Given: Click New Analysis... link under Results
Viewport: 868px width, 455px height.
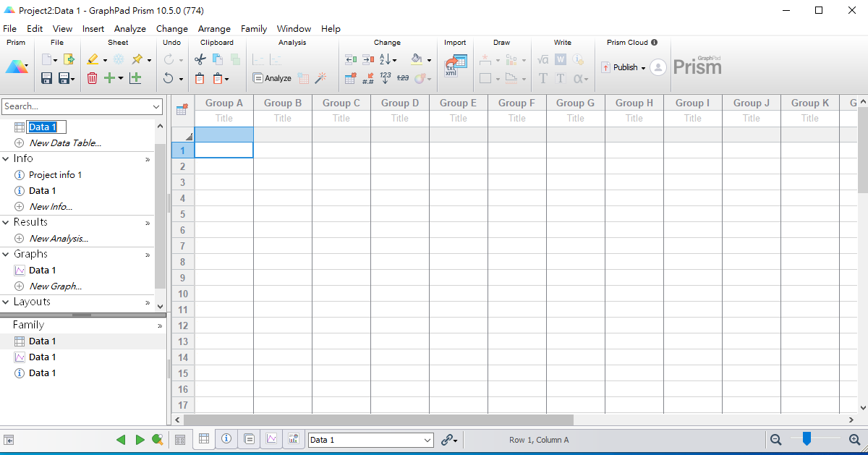Looking at the screenshot, I should point(59,239).
